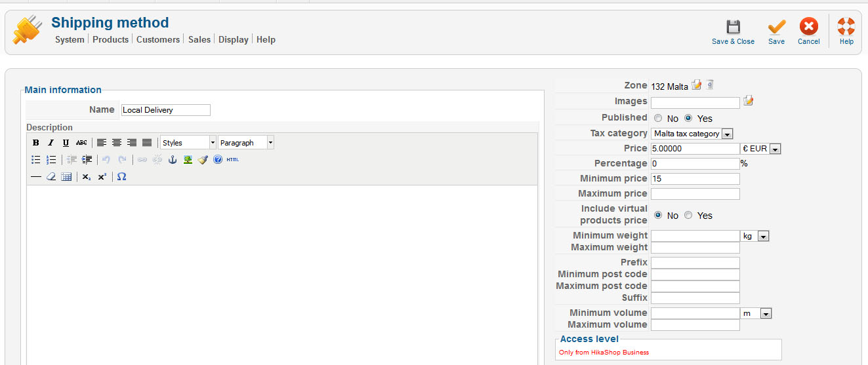The width and height of the screenshot is (868, 365).
Task: Click the Minimum price input field
Action: tap(695, 179)
